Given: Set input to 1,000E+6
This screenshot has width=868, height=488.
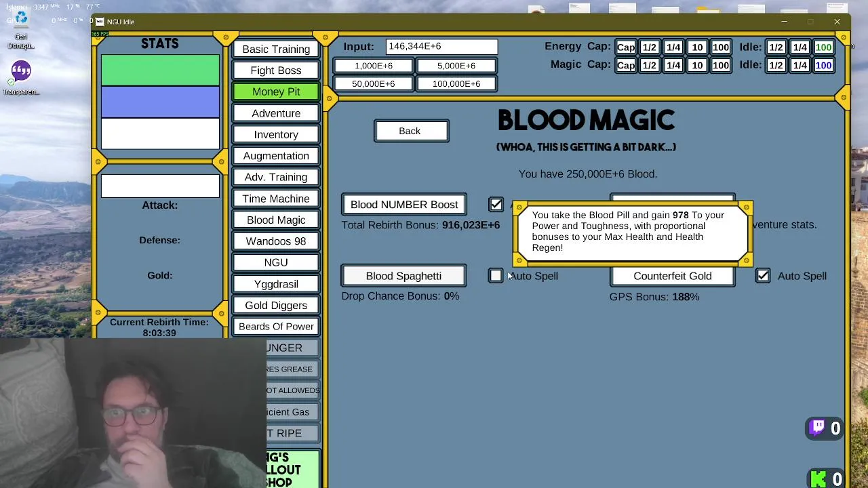Looking at the screenshot, I should 374,66.
